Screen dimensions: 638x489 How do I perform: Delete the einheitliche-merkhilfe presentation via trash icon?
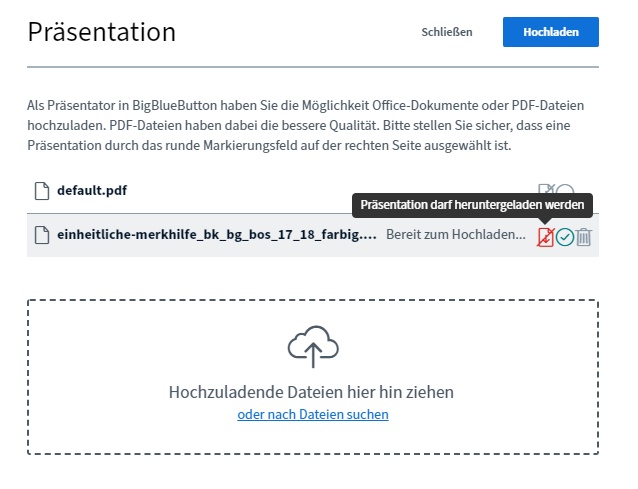coord(585,237)
